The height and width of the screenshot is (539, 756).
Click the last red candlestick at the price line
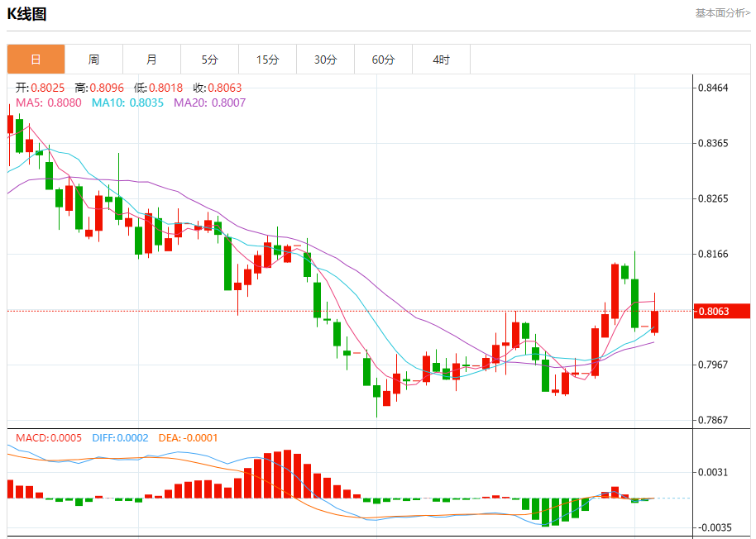(654, 322)
